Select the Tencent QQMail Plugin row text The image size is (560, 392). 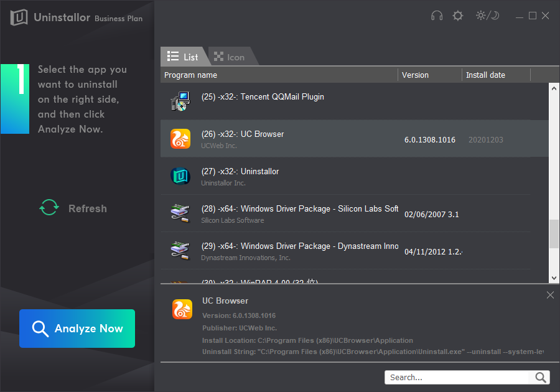click(x=263, y=96)
